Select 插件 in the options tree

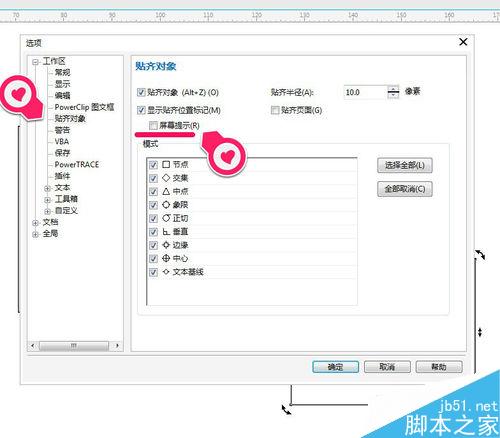click(x=62, y=176)
